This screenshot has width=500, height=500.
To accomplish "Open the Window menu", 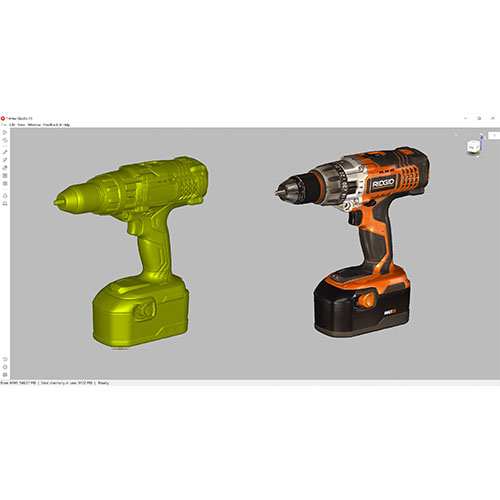I will point(34,125).
